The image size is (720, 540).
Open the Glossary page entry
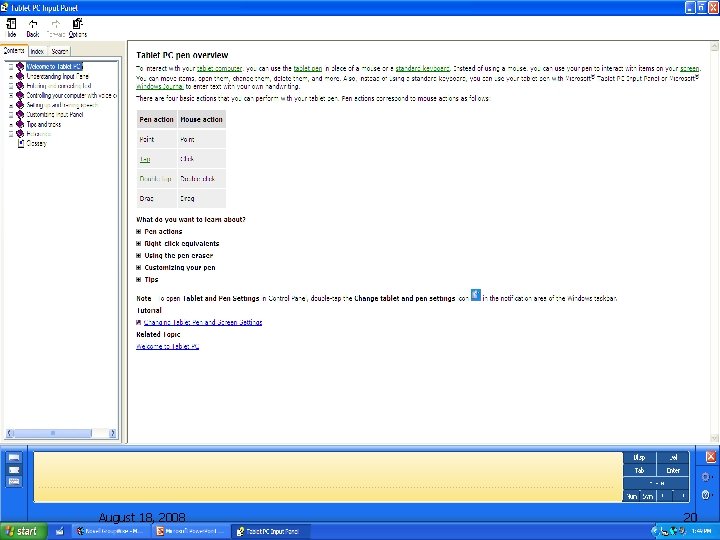tap(36, 143)
